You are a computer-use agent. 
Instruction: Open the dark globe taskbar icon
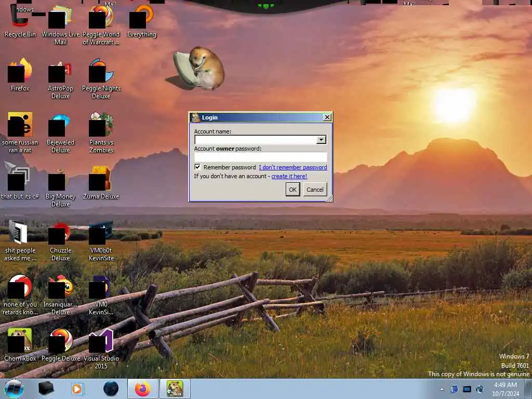111,389
